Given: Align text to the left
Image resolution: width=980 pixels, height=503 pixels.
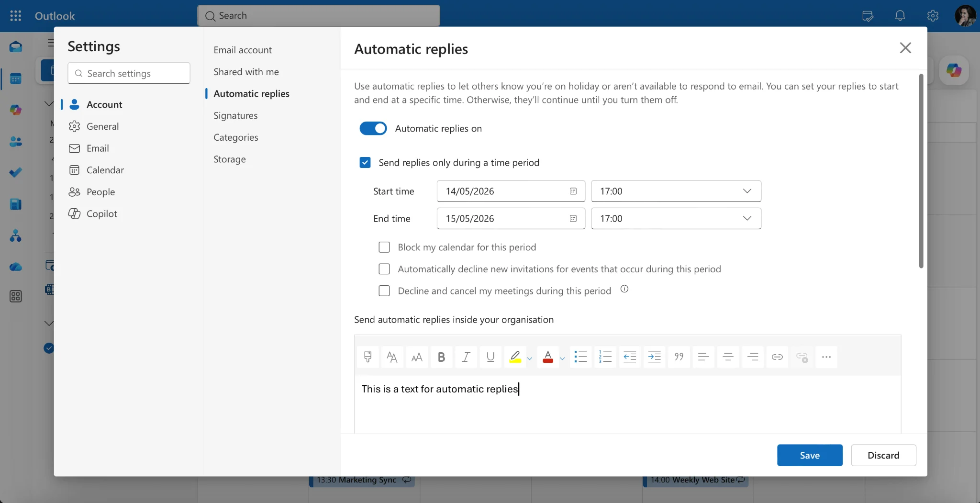Looking at the screenshot, I should pos(703,357).
